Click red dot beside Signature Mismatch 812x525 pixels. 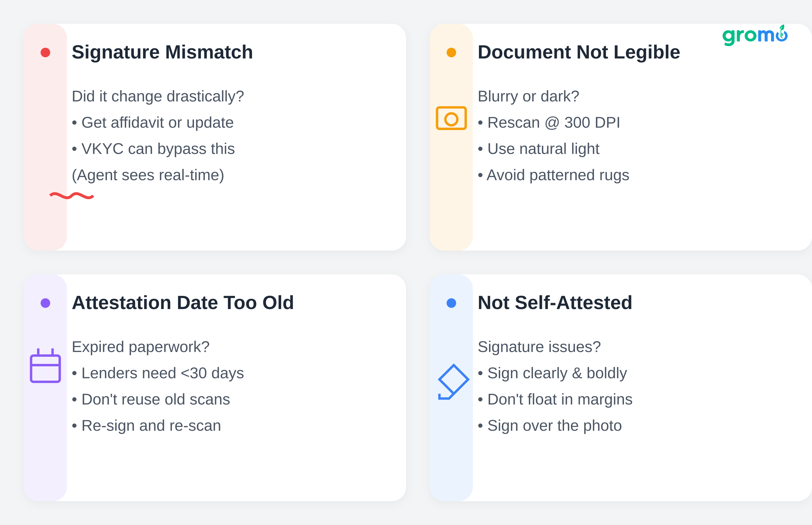pos(45,52)
